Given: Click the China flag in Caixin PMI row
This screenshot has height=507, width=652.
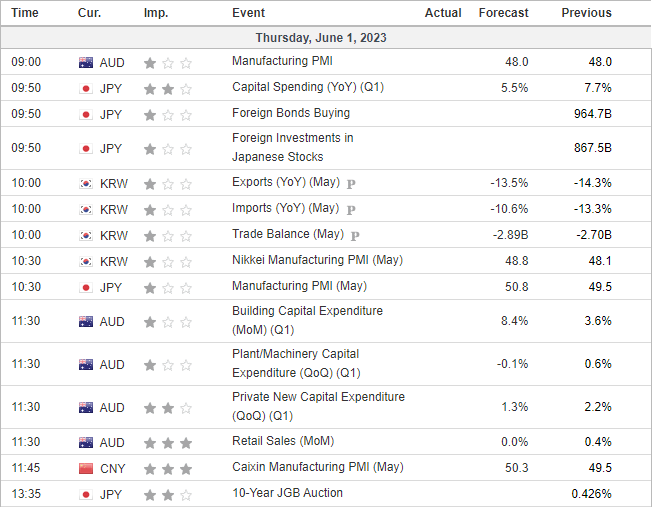Looking at the screenshot, I should [x=86, y=469].
